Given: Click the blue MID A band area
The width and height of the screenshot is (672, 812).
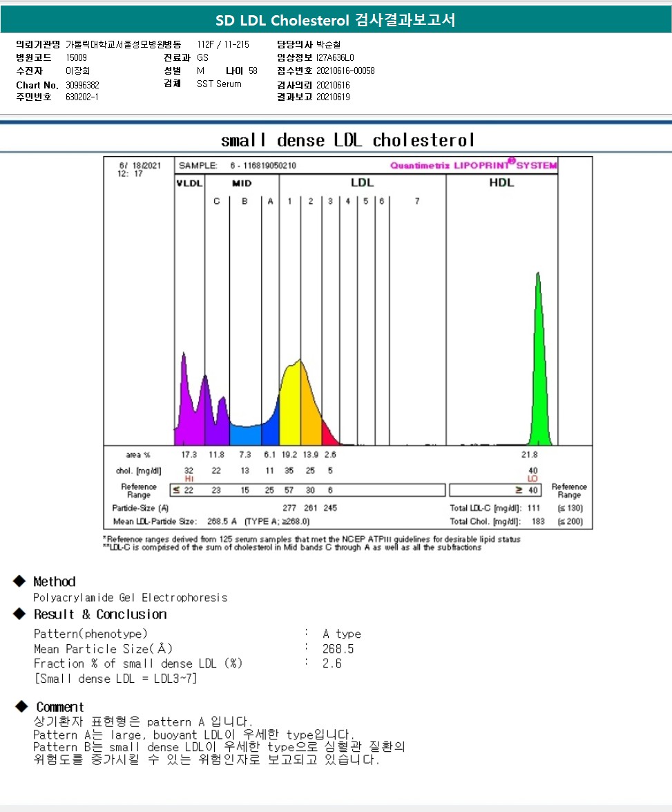Looking at the screenshot, I should (270, 435).
